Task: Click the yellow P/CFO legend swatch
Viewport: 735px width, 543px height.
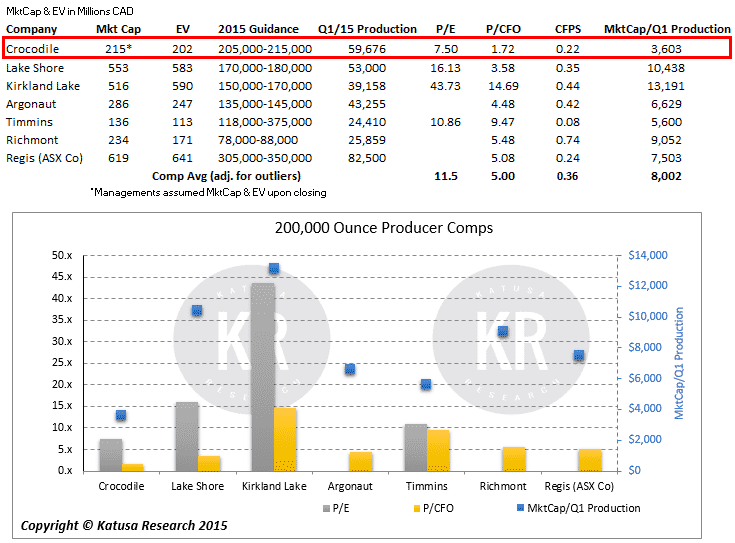Action: [x=417, y=508]
